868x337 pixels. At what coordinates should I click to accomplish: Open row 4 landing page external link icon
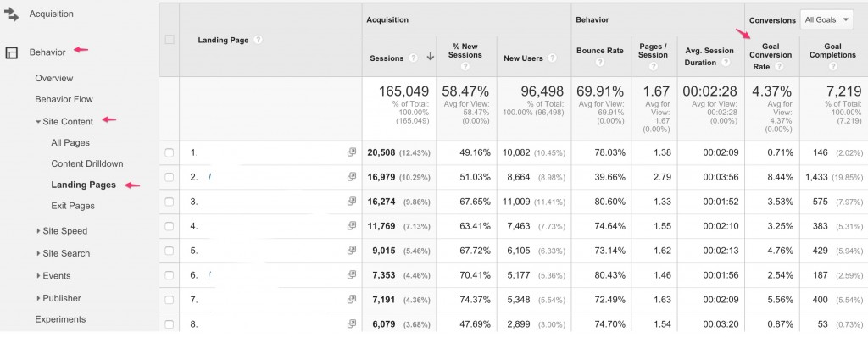[x=352, y=226]
